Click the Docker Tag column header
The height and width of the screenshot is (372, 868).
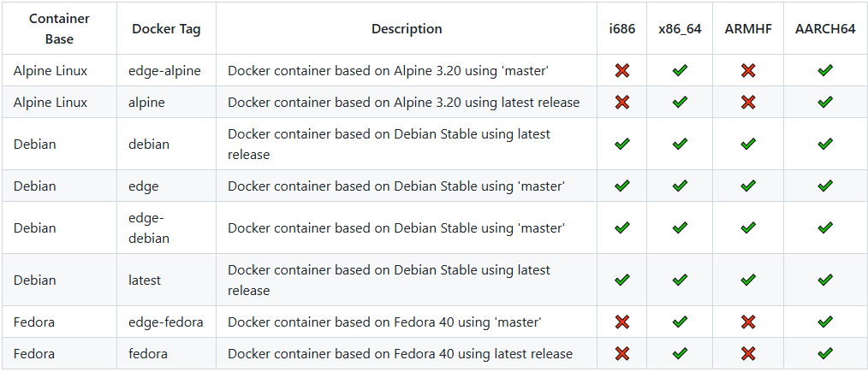click(x=166, y=29)
